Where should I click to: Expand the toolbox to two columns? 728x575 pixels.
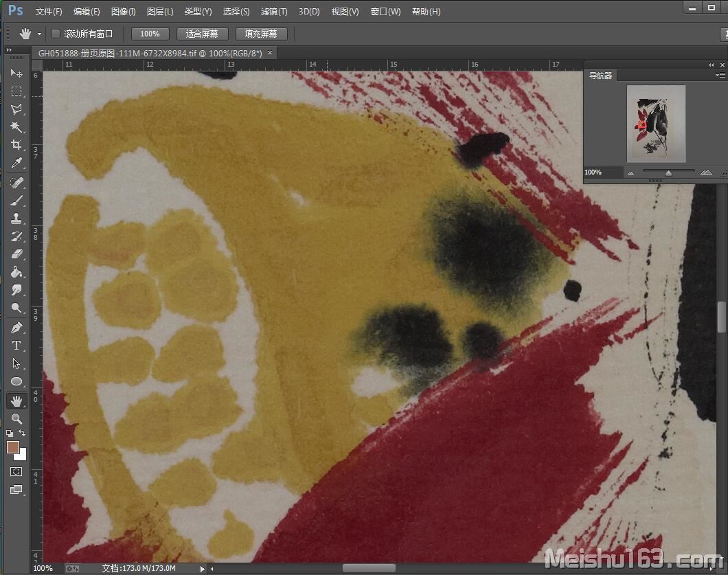pyautogui.click(x=9, y=49)
